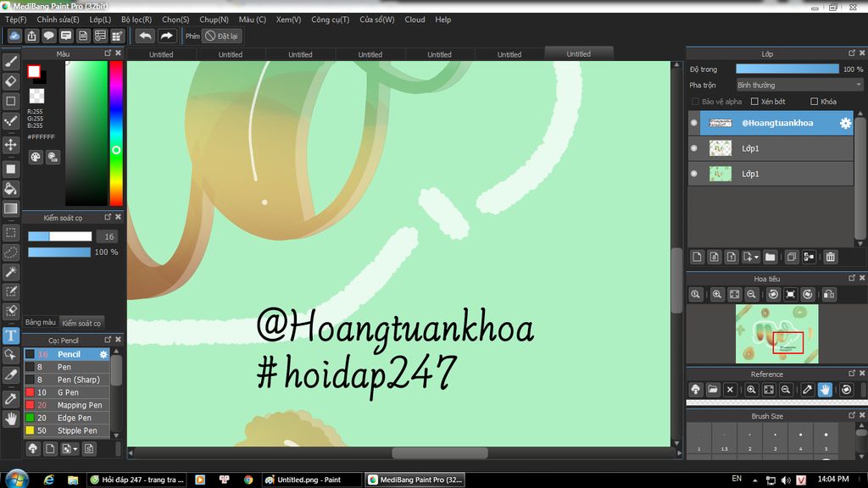
Task: Open the Tệp(F) menu
Action: (15, 19)
